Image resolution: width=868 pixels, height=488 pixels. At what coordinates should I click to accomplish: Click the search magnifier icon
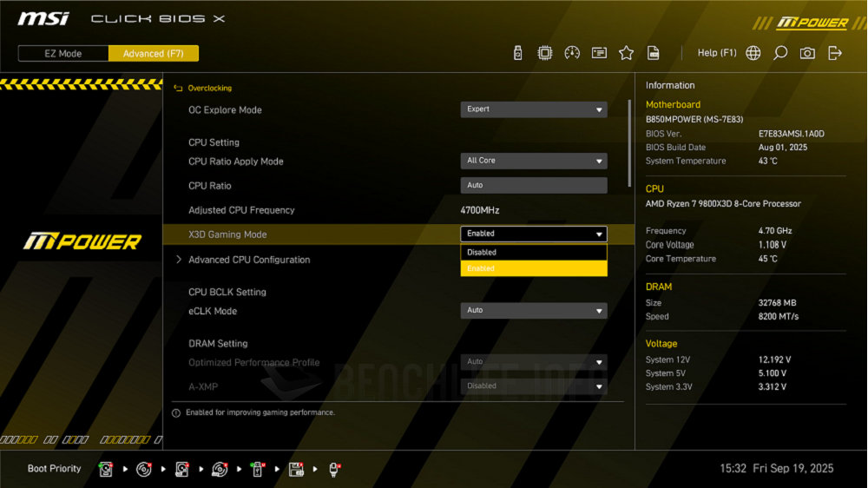click(780, 53)
